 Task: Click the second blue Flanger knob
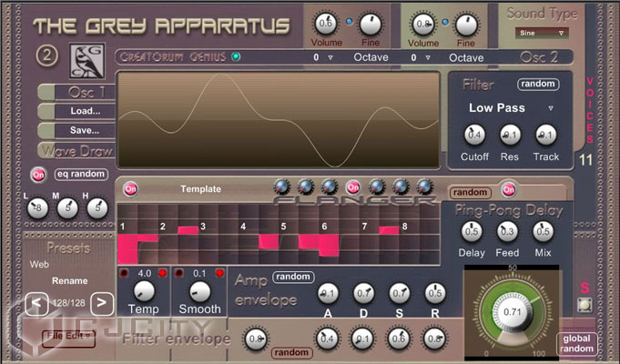point(305,187)
